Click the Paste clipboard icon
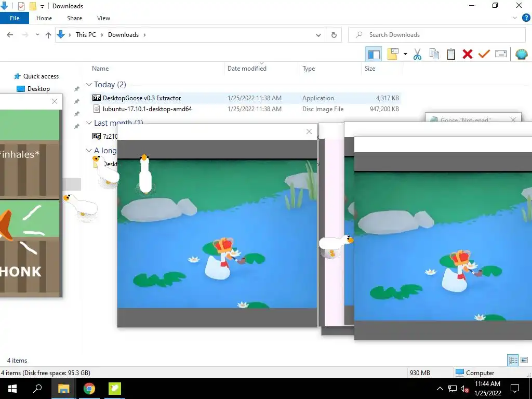 tap(451, 54)
